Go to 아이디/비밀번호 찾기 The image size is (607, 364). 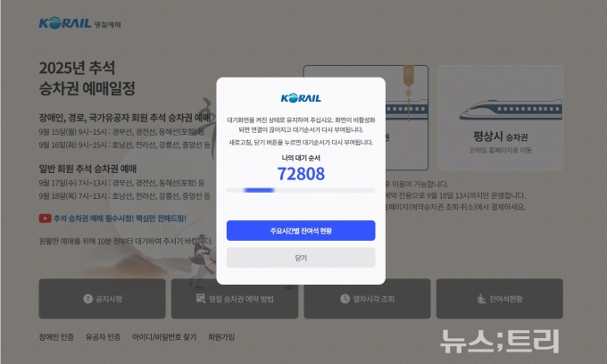164,337
